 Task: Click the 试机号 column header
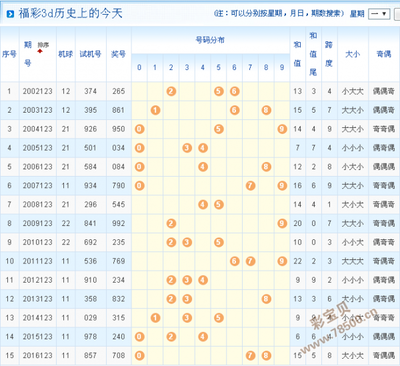[x=90, y=54]
